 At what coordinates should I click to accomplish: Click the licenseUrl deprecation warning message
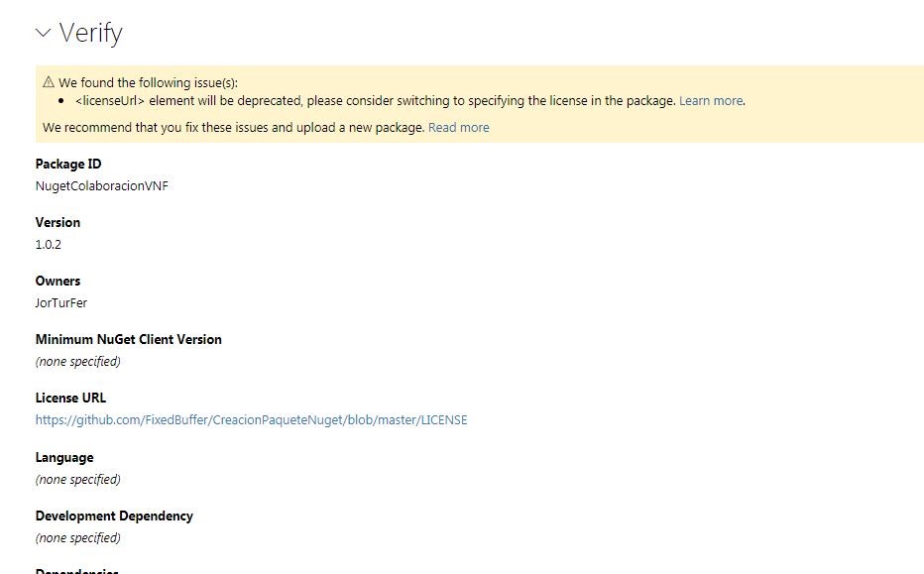(x=376, y=101)
